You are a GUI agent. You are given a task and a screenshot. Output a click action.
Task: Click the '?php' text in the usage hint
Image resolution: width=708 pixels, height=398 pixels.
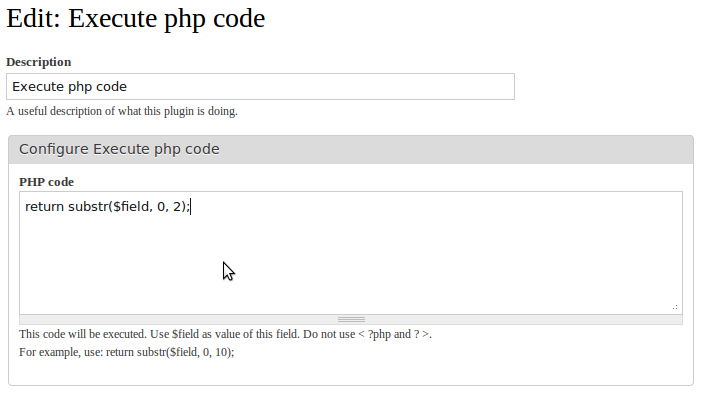(379, 334)
